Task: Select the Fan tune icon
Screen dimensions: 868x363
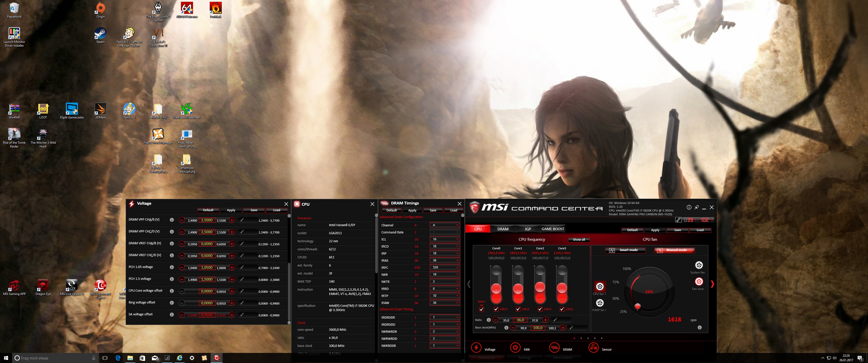Action: [699, 282]
